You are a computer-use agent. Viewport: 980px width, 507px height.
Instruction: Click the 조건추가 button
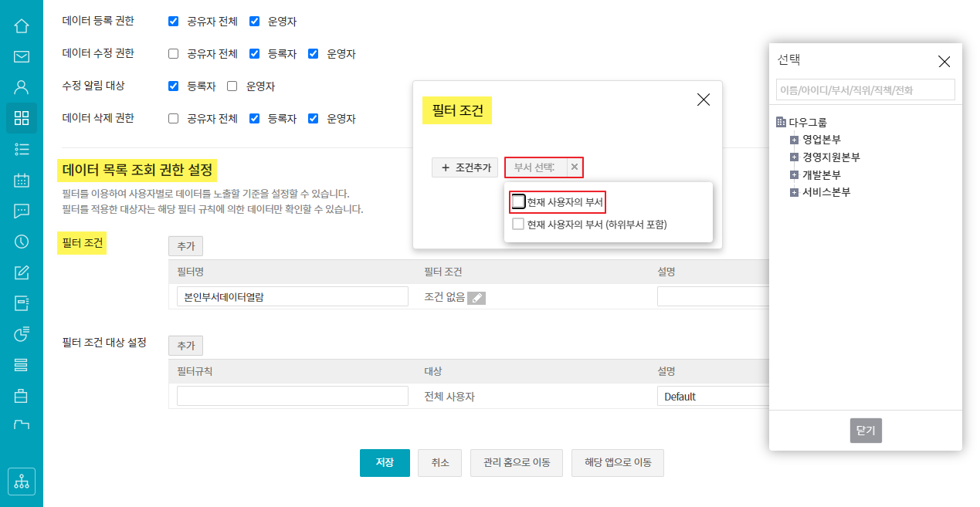(465, 167)
